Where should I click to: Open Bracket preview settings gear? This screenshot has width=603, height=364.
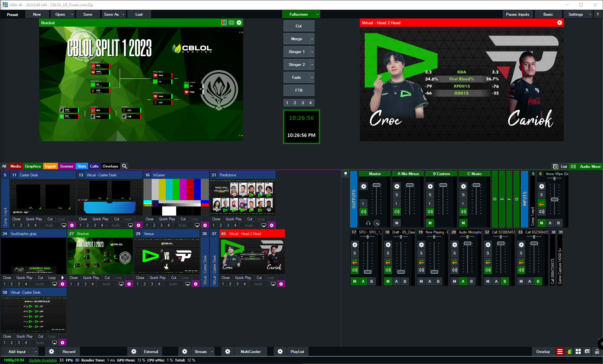tap(239, 23)
